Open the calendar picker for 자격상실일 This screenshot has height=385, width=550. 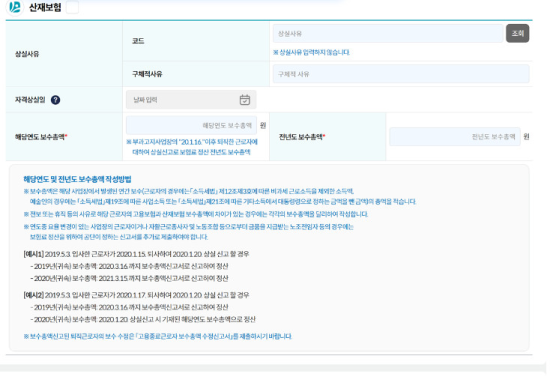click(245, 100)
